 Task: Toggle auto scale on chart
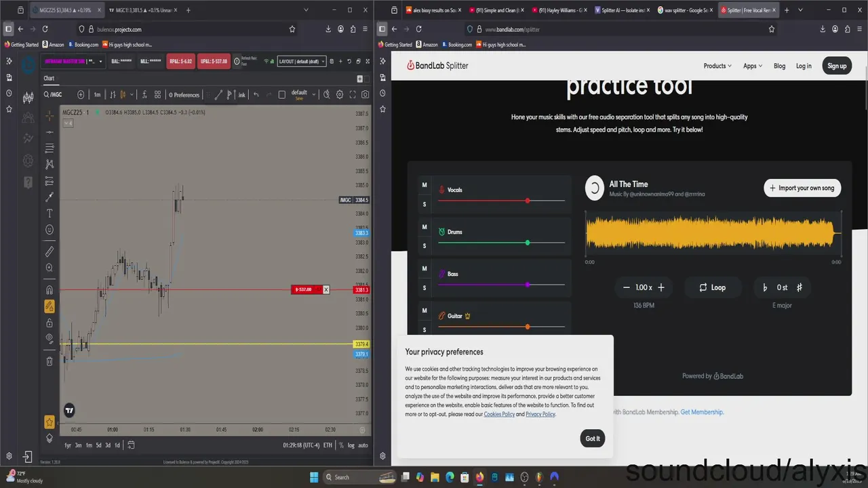point(363,445)
